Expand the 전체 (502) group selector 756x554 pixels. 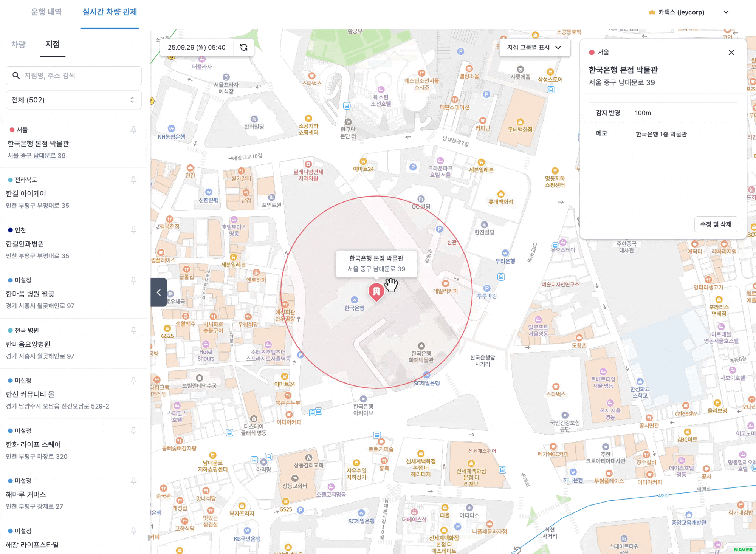click(x=73, y=100)
